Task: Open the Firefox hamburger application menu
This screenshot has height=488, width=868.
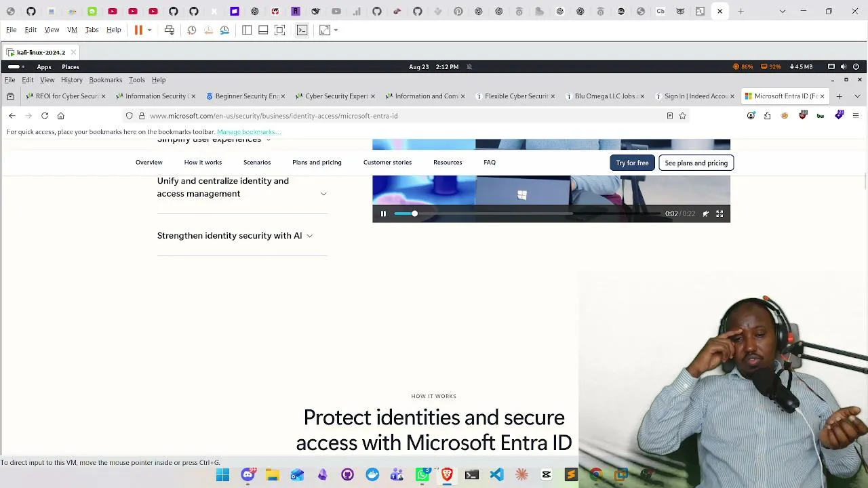Action: 856,116
